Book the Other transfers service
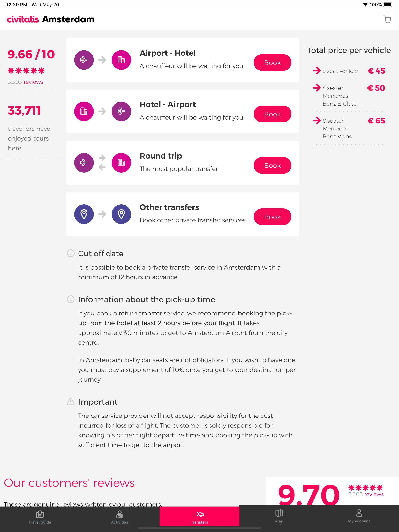The image size is (399, 532). [272, 217]
